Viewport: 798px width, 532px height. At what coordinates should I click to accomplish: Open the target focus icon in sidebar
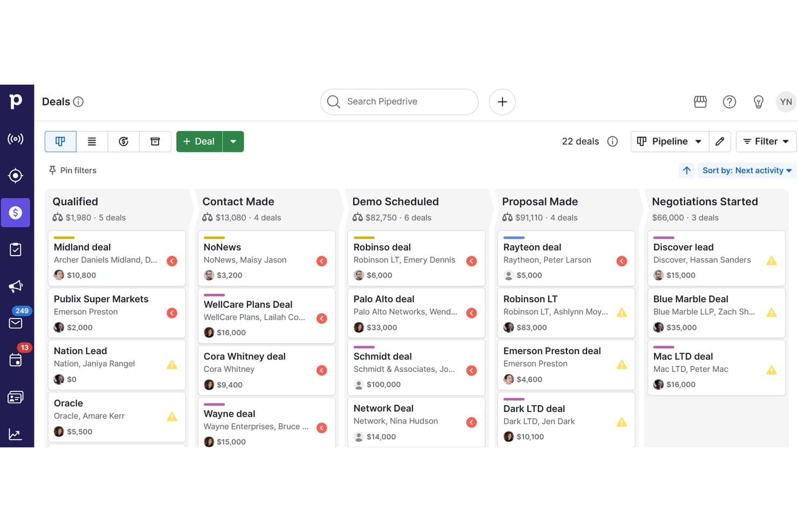16,176
